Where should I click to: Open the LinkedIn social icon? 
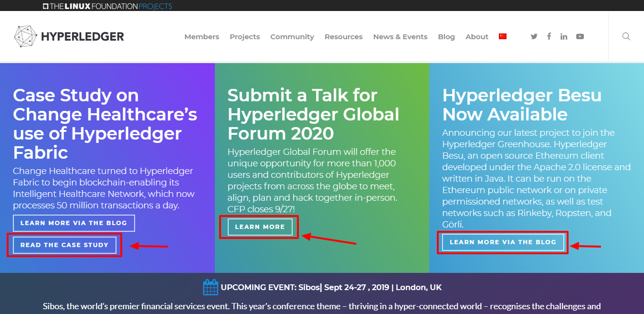(x=564, y=37)
